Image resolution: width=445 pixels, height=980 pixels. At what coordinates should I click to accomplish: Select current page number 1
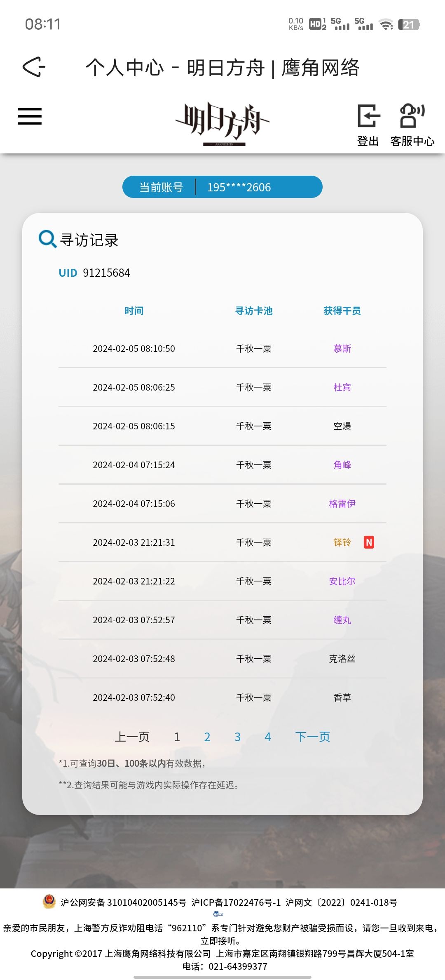pyautogui.click(x=177, y=737)
